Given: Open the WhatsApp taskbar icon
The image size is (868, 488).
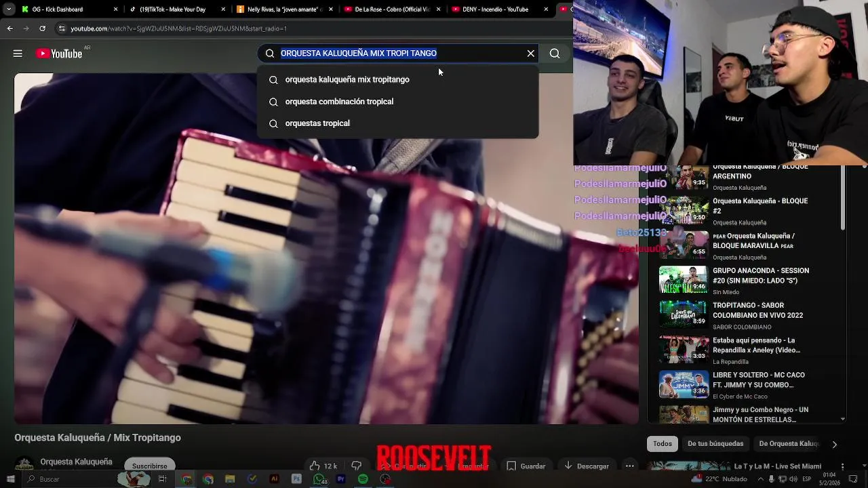Looking at the screenshot, I should point(319,479).
